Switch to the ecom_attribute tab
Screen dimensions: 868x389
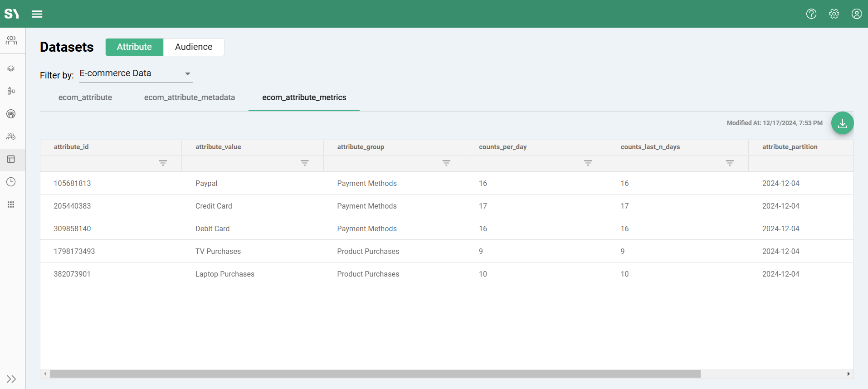85,97
